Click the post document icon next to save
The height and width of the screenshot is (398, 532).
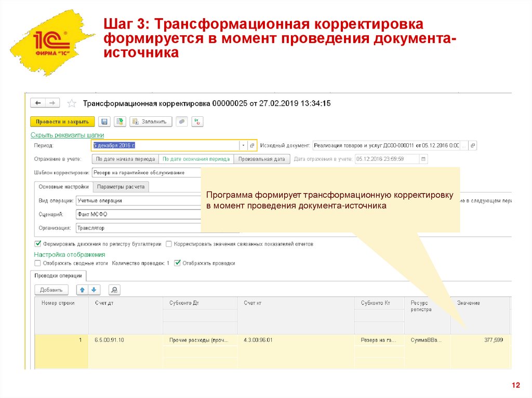[x=120, y=122]
